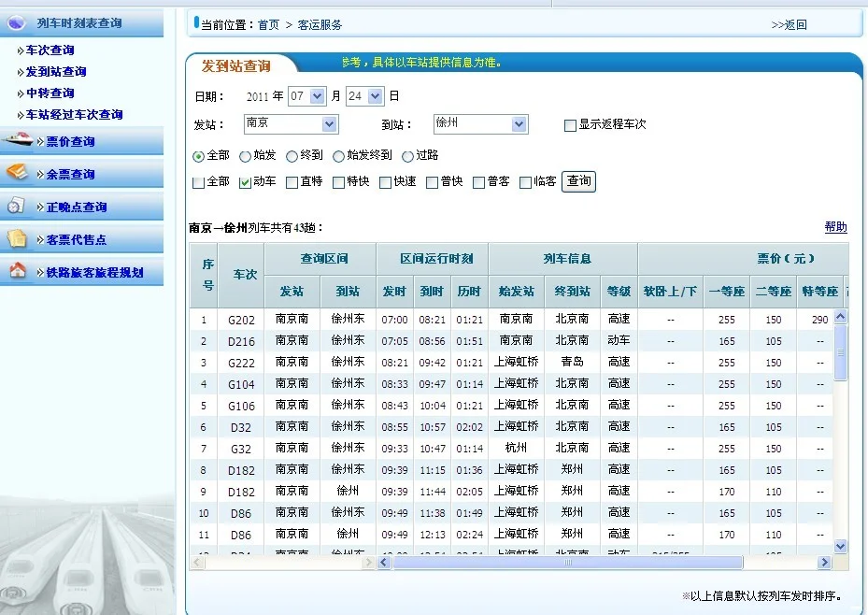Click the blue marker icon beside 当前位置 breadcrumb
The height and width of the screenshot is (615, 868).
(194, 24)
